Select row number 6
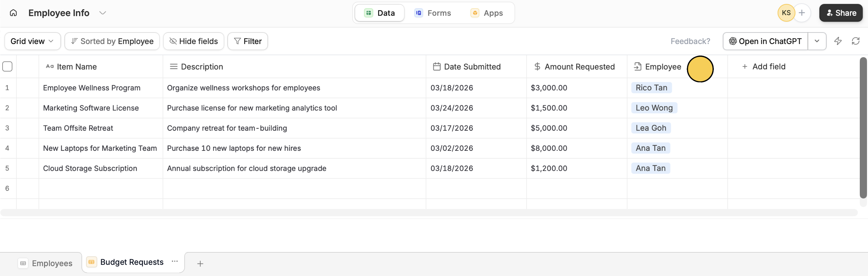This screenshot has width=868, height=276. pyautogui.click(x=7, y=189)
